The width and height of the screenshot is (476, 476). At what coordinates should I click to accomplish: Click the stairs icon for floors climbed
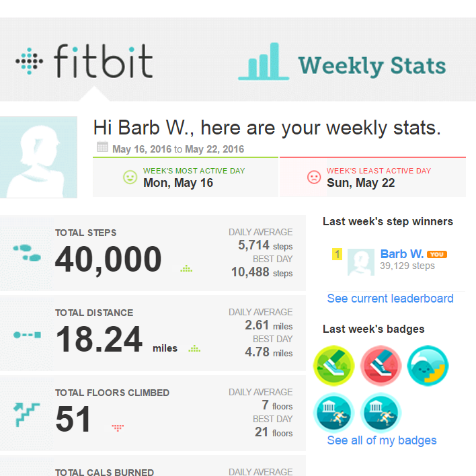(27, 415)
